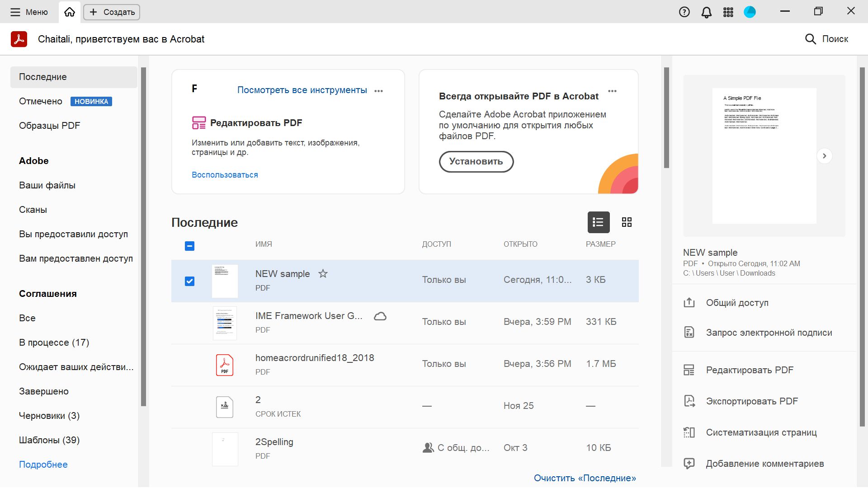Image resolution: width=868 pixels, height=488 pixels.
Task: Open the Home tab icon
Action: click(x=70, y=12)
